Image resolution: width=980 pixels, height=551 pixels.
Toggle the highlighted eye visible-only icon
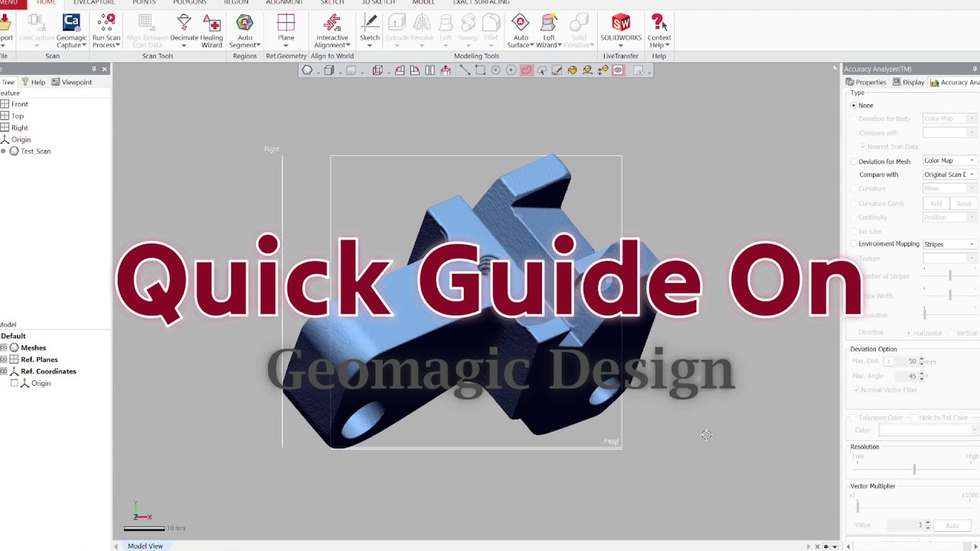tap(618, 70)
